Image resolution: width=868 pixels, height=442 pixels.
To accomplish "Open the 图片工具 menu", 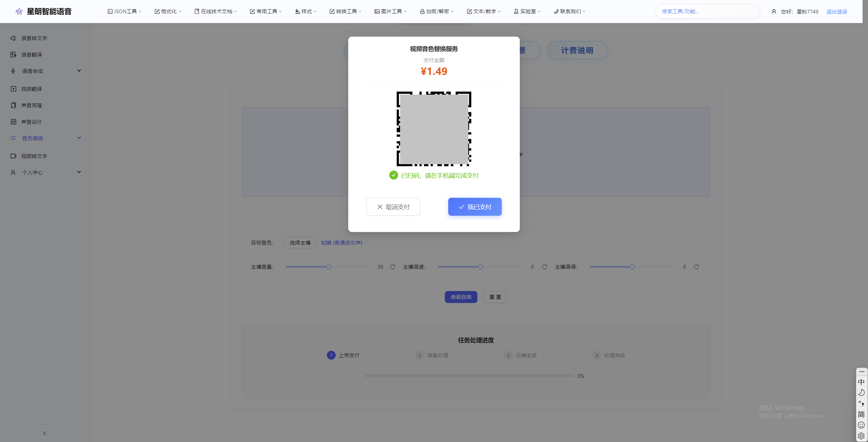I will tap(391, 12).
